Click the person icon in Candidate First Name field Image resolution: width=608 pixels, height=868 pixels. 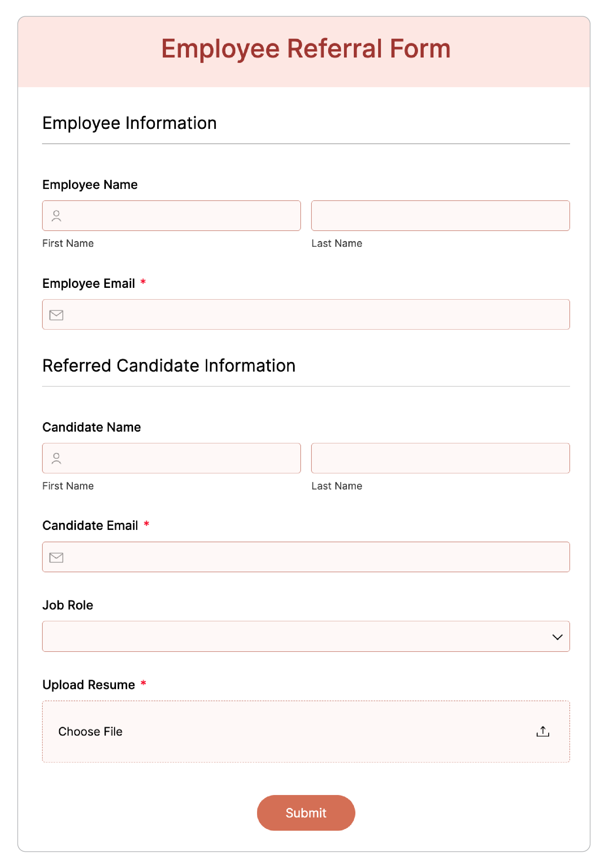(x=56, y=458)
